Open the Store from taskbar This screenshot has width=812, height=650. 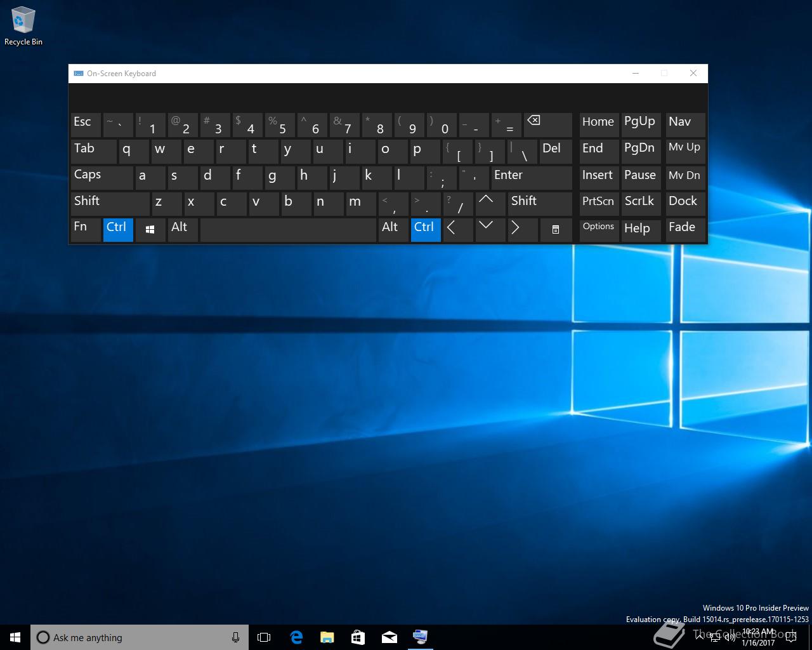pos(358,637)
